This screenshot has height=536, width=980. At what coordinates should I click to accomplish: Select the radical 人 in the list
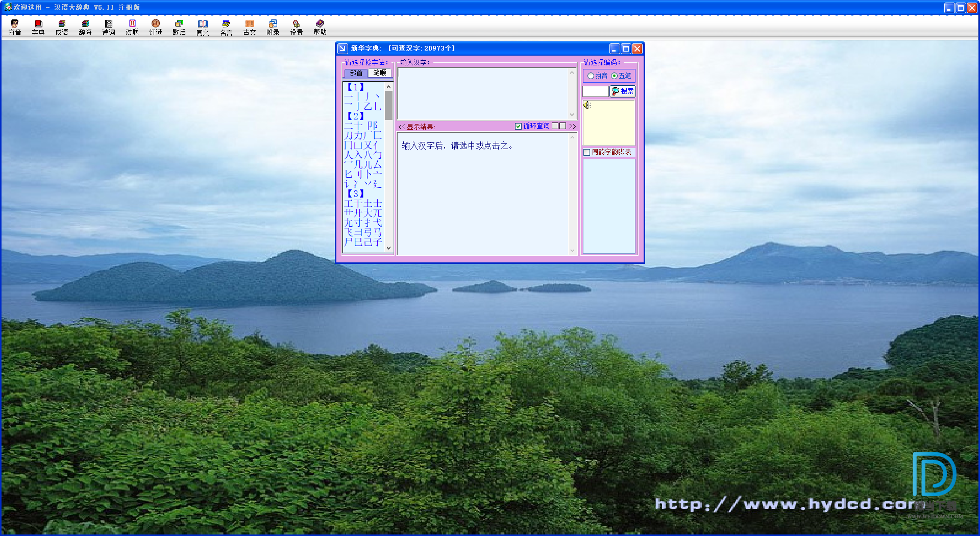pos(349,155)
